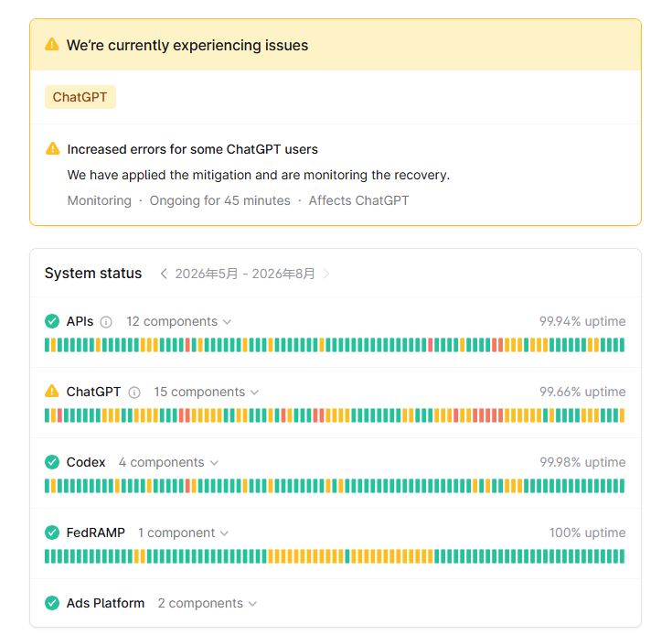672x635 pixels.
Task: Click the ChatGPT info icon
Action: 134,393
